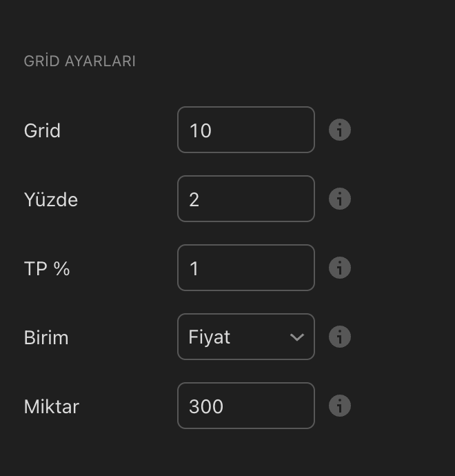Viewport: 455px width, 476px height.
Task: Click the Birim label text
Action: 46,337
